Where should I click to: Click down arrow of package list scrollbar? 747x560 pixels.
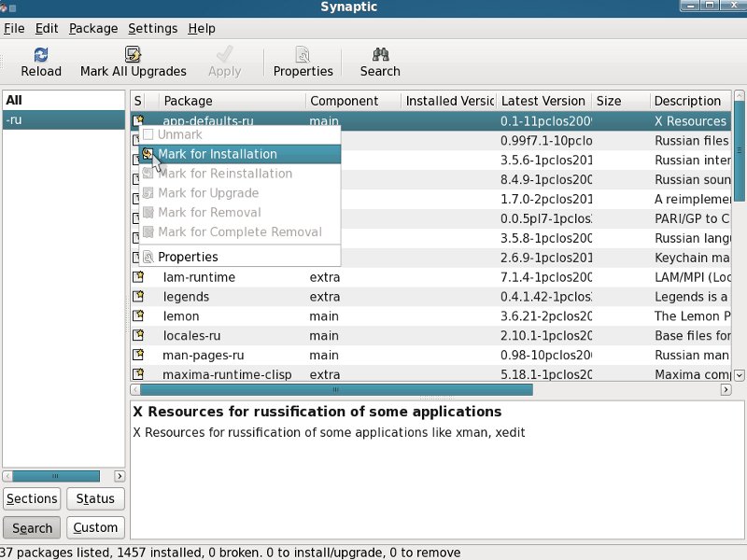click(x=740, y=374)
